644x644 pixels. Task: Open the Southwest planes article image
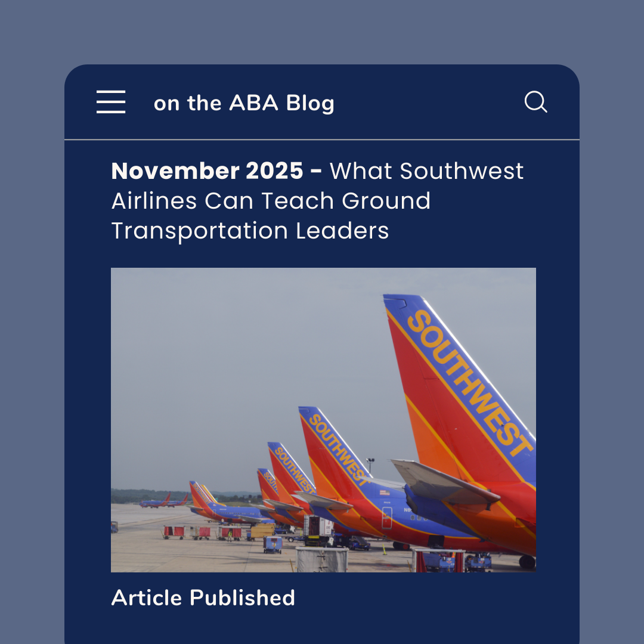click(x=323, y=420)
